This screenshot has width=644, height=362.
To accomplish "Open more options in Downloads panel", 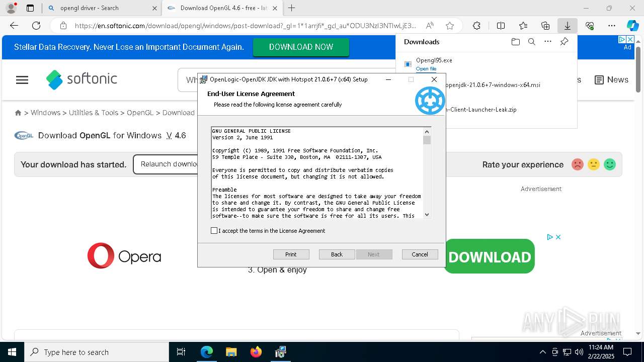I will click(548, 42).
